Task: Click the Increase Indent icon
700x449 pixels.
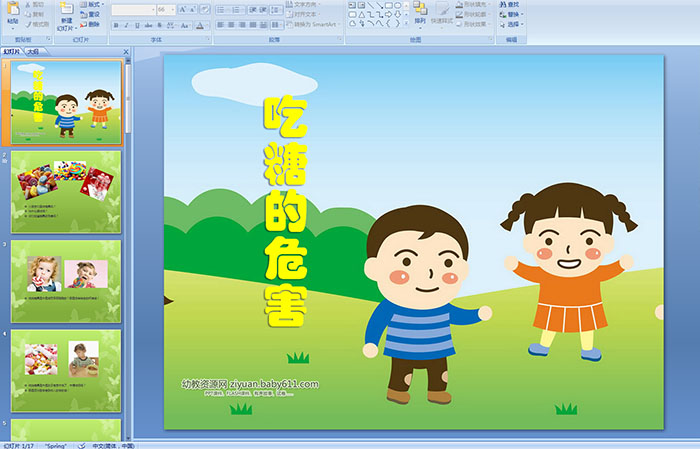Action: click(x=264, y=10)
